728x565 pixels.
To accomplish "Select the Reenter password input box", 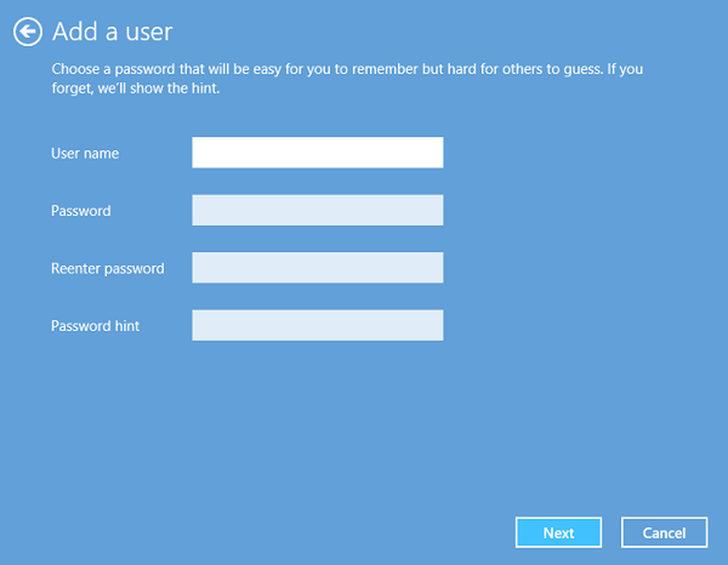I will [317, 268].
